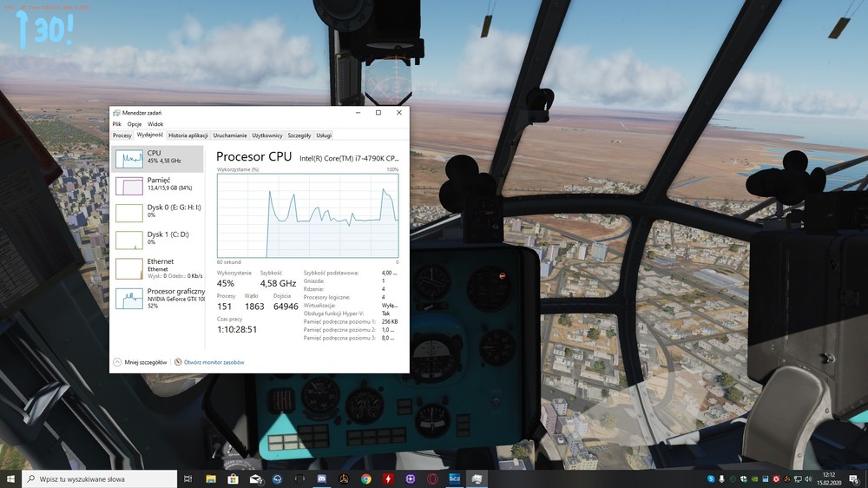Switch to the Użytkownicy tab
Viewport: 868px width, 488px height.
point(267,135)
